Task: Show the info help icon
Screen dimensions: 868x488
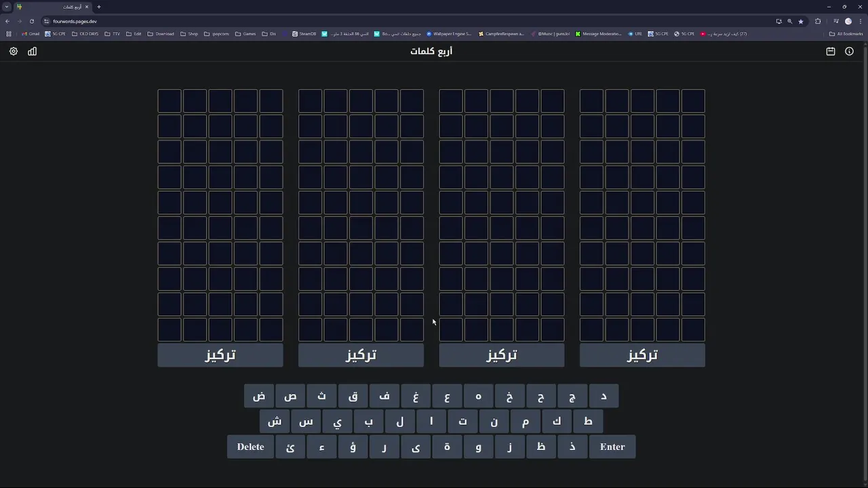Action: (x=849, y=52)
